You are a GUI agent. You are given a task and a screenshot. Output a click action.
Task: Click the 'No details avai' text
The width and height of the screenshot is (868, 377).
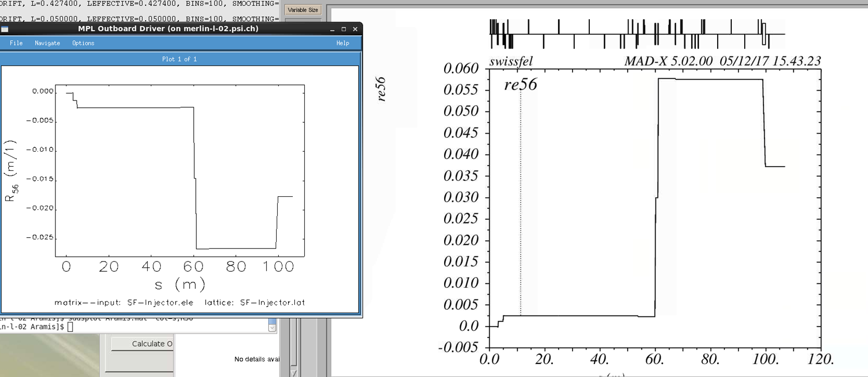pos(257,359)
